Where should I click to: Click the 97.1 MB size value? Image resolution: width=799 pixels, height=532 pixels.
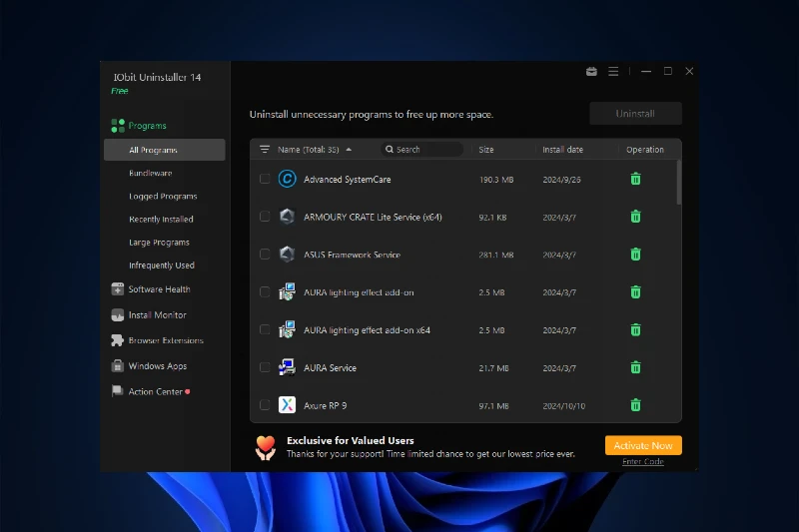(x=493, y=406)
